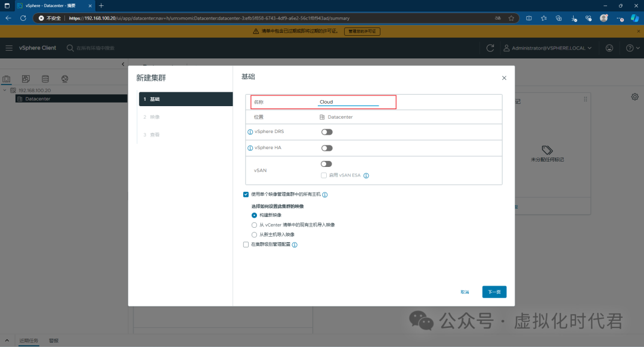This screenshot has width=644, height=347.
Task: Open the feedback smiley icon
Action: click(x=609, y=48)
